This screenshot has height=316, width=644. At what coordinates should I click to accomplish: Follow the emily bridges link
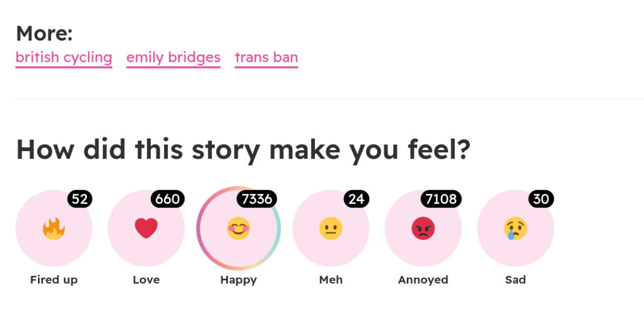coord(173,57)
